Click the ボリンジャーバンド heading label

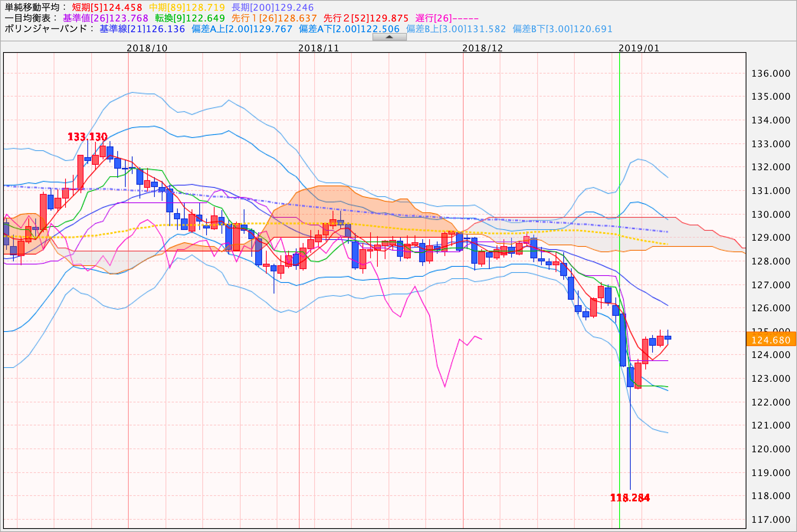[49, 29]
